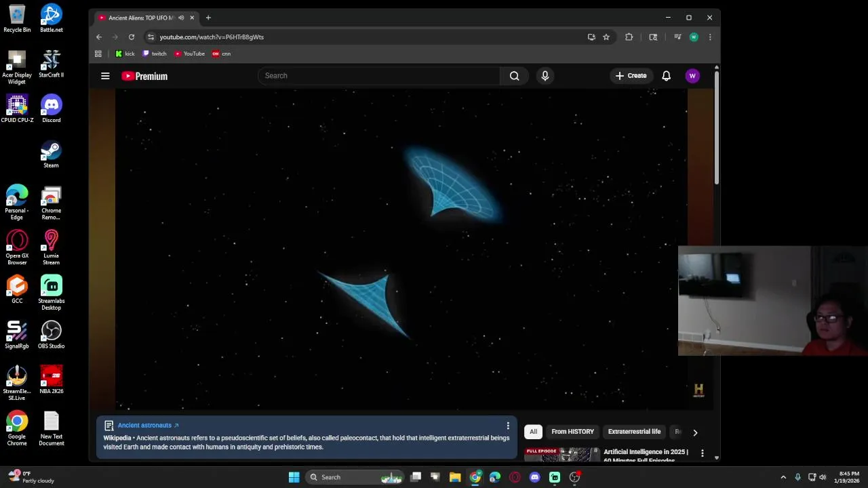Select the StarCraft II desktop icon

pyautogui.click(x=52, y=64)
